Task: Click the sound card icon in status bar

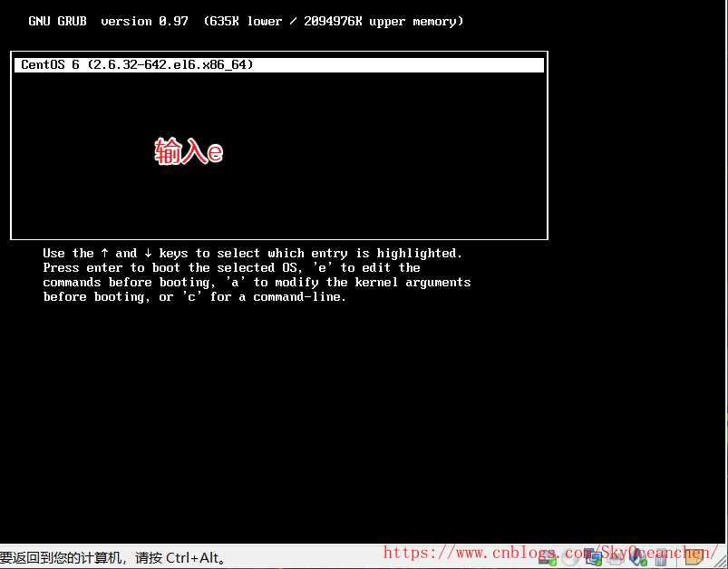Action: click(638, 557)
